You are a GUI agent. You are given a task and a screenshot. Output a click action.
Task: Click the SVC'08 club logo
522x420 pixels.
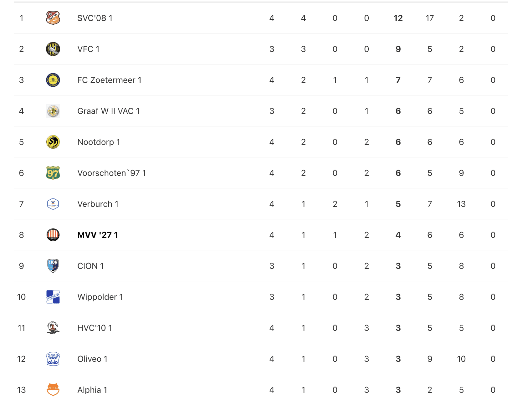tap(53, 18)
